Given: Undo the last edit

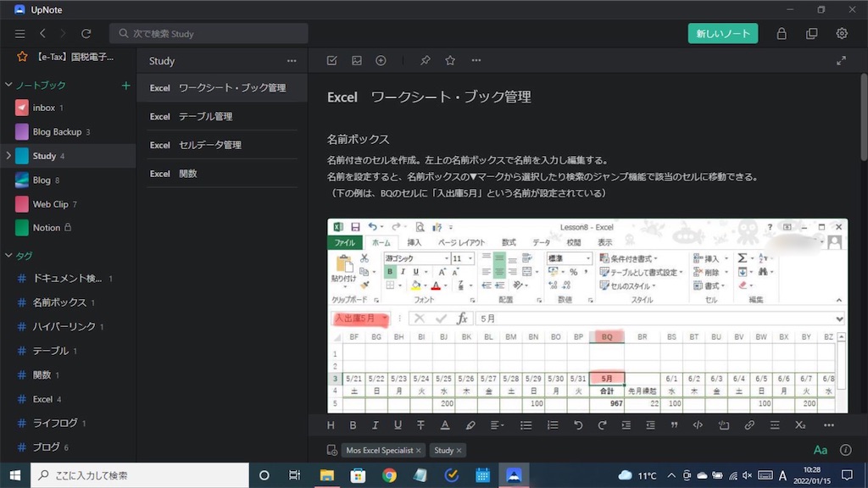Looking at the screenshot, I should click(x=578, y=425).
